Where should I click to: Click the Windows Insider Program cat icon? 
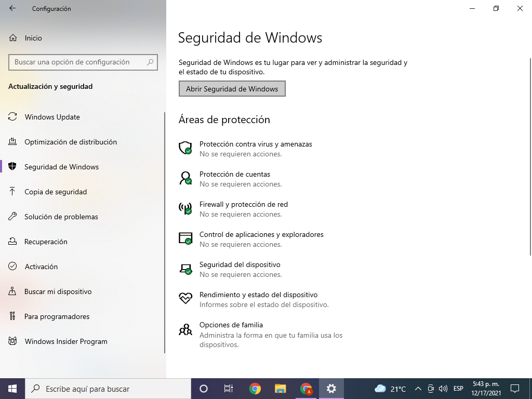click(12, 341)
